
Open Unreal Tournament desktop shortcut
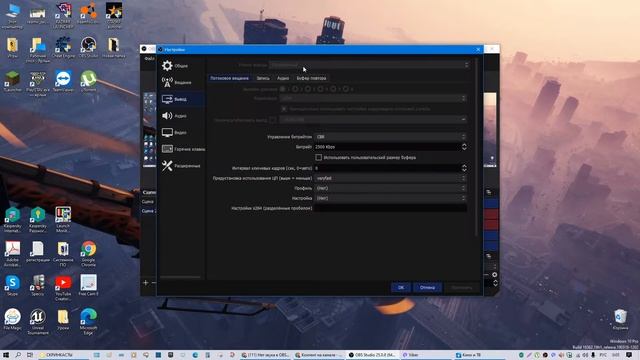click(x=38, y=321)
